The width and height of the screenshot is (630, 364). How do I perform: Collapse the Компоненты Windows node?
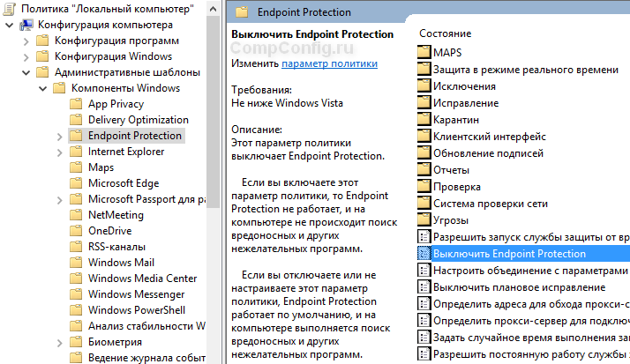pos(42,88)
